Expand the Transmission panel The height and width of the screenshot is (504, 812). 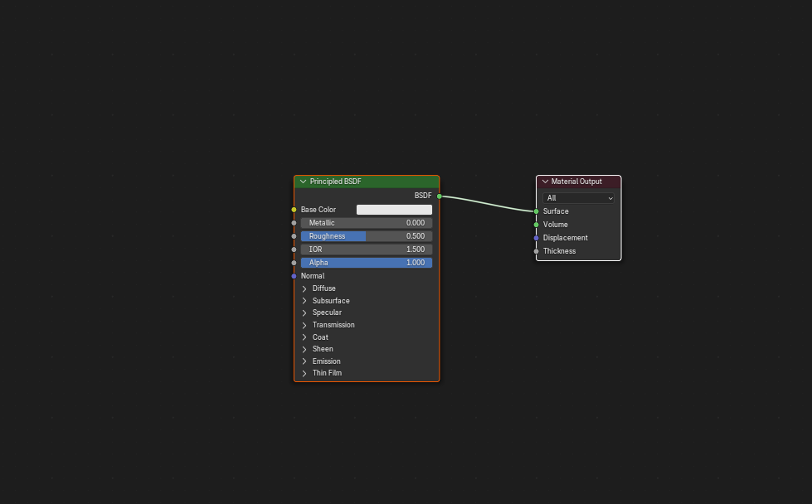click(x=304, y=325)
